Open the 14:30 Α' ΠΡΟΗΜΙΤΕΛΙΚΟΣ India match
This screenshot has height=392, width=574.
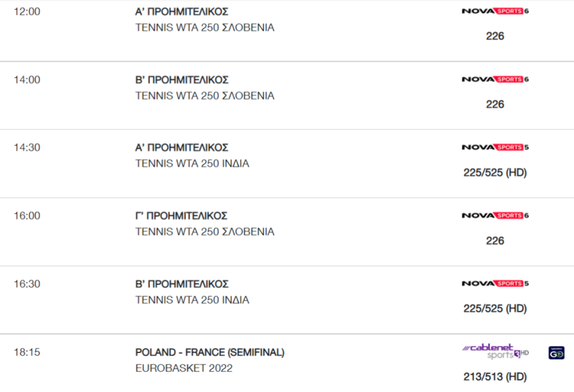coord(182,147)
